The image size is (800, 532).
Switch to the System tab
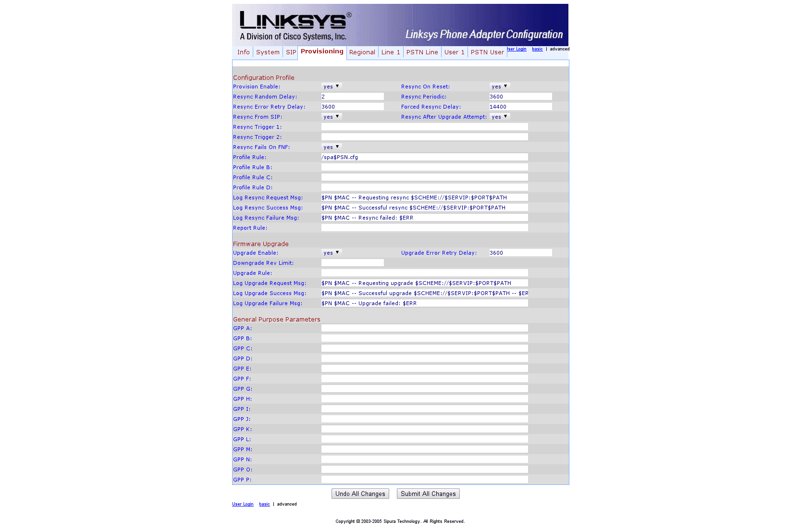click(x=268, y=52)
